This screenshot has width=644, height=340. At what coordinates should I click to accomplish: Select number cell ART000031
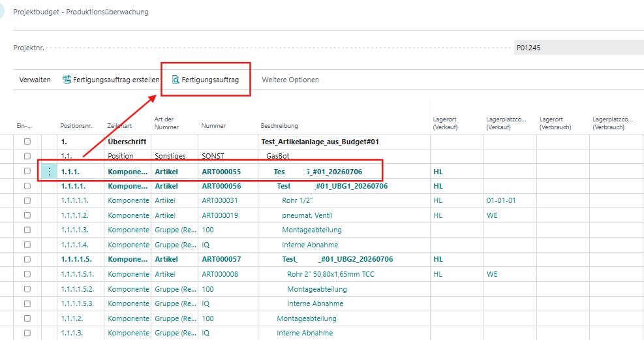220,200
